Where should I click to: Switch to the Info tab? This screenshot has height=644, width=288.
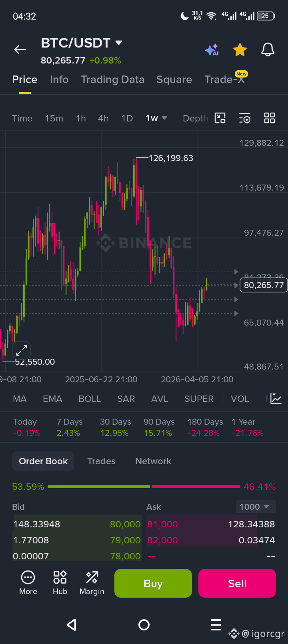pyautogui.click(x=59, y=80)
